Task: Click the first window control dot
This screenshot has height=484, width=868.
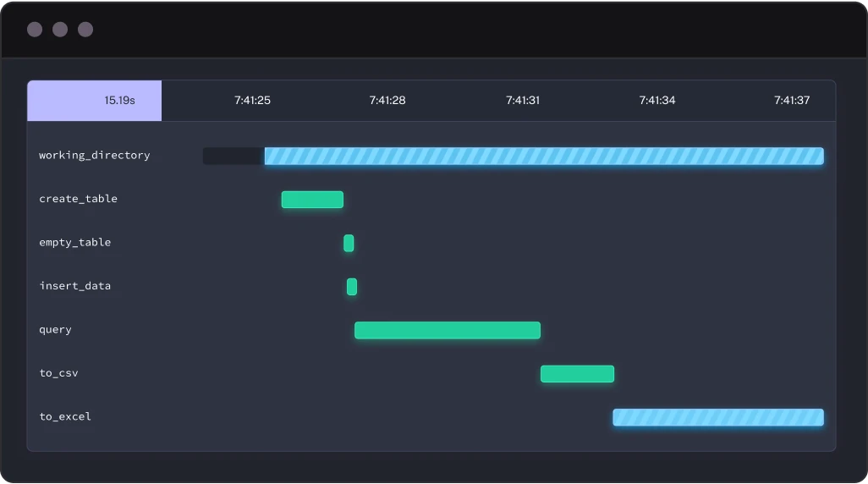Action: tap(35, 30)
